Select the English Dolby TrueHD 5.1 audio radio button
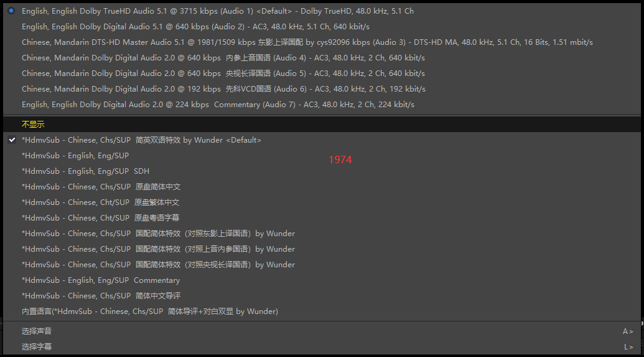The width and height of the screenshot is (644, 357). tap(11, 11)
